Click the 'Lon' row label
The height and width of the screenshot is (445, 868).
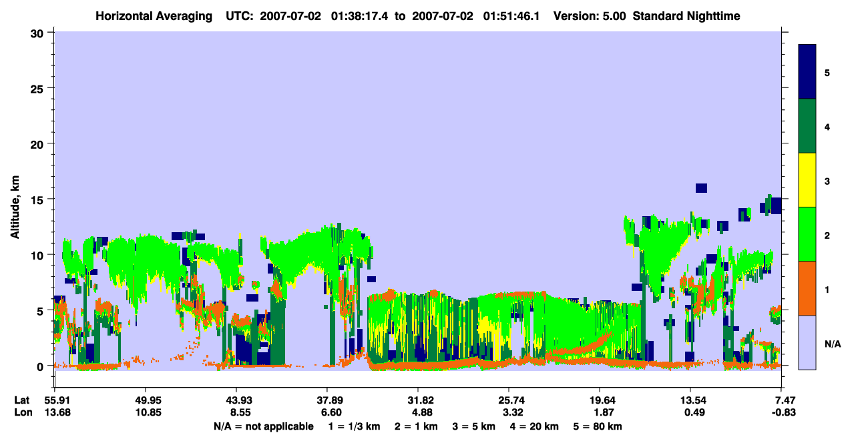point(23,412)
